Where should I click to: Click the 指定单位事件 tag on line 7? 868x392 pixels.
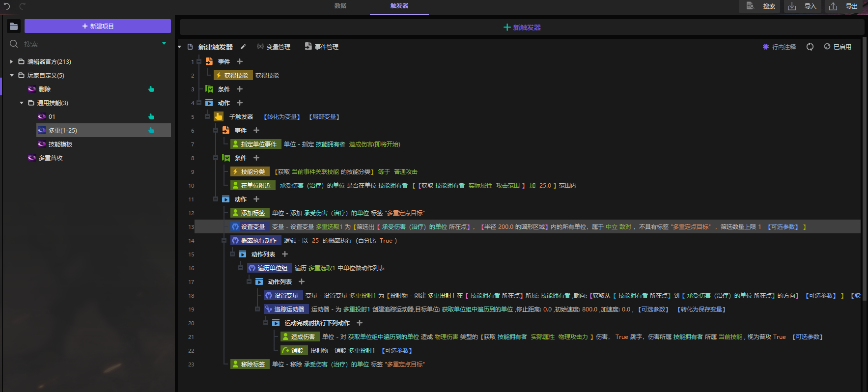(x=255, y=144)
